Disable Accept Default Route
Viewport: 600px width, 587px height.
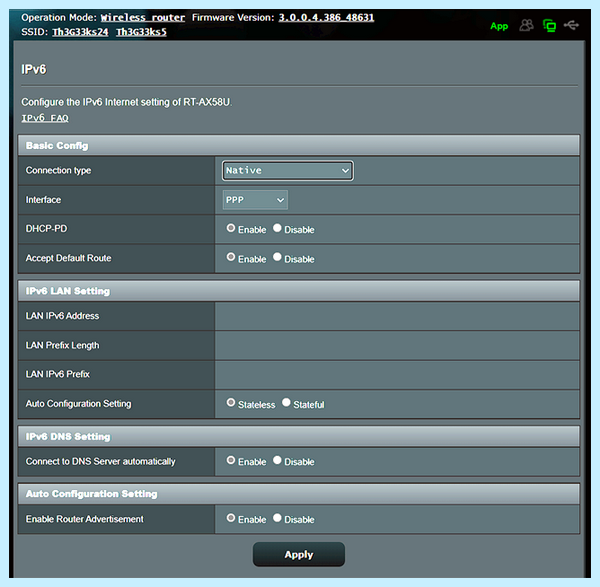click(x=277, y=257)
